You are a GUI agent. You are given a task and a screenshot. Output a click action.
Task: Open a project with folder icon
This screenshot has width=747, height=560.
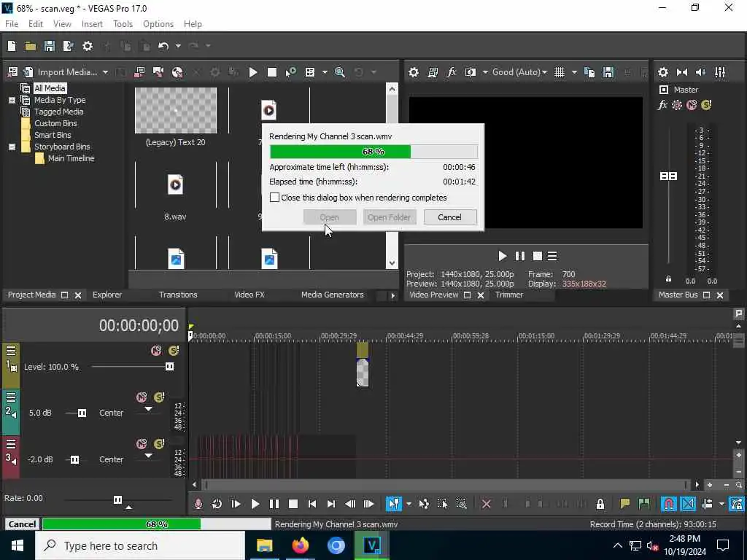[x=31, y=46]
